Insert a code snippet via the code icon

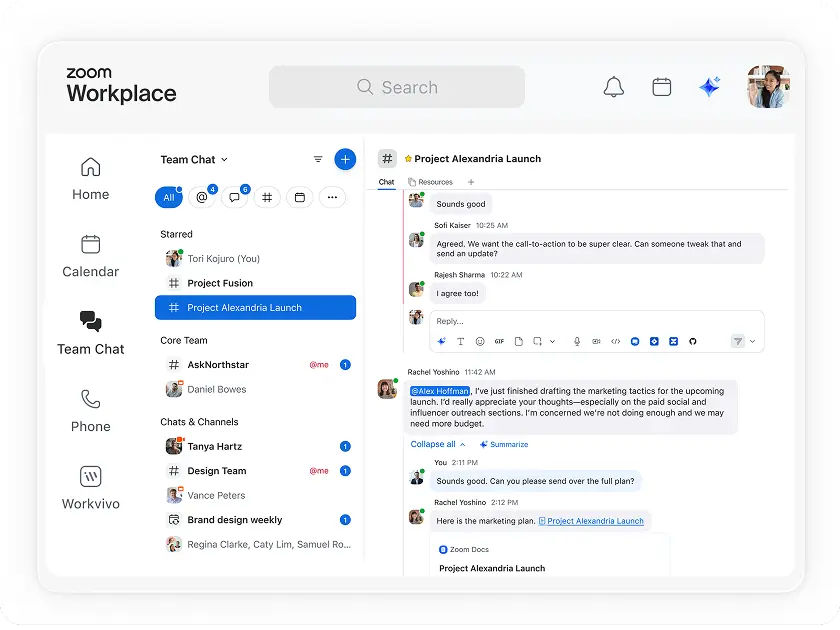[615, 341]
